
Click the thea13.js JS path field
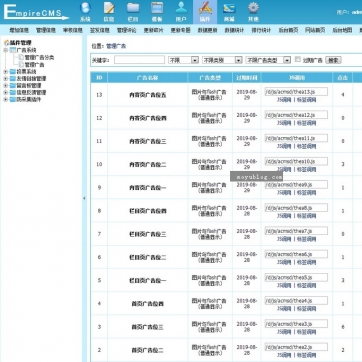click(x=296, y=92)
